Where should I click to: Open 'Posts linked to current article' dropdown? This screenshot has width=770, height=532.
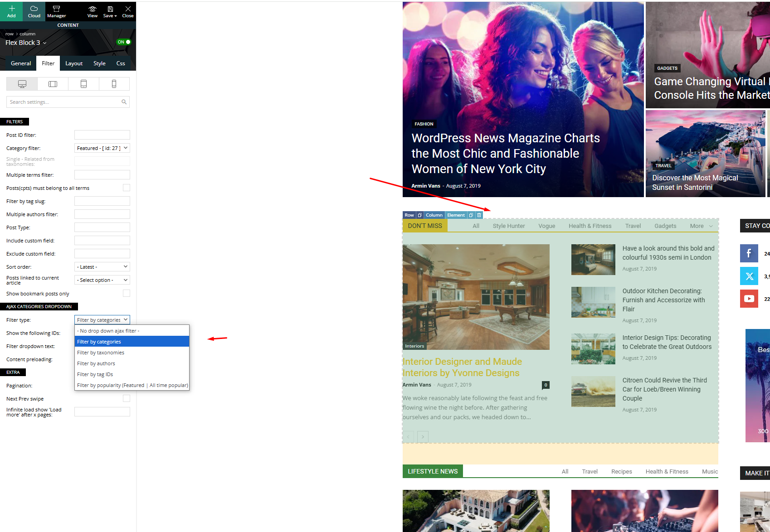pyautogui.click(x=102, y=280)
